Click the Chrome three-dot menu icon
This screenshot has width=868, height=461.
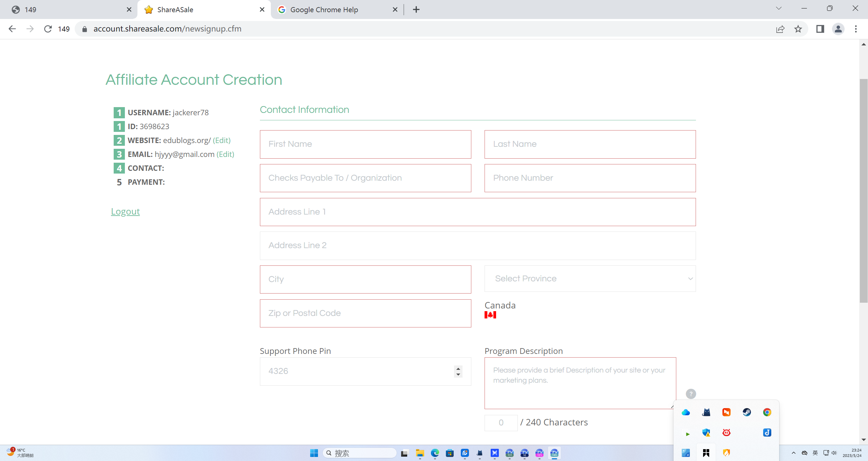pyautogui.click(x=855, y=29)
